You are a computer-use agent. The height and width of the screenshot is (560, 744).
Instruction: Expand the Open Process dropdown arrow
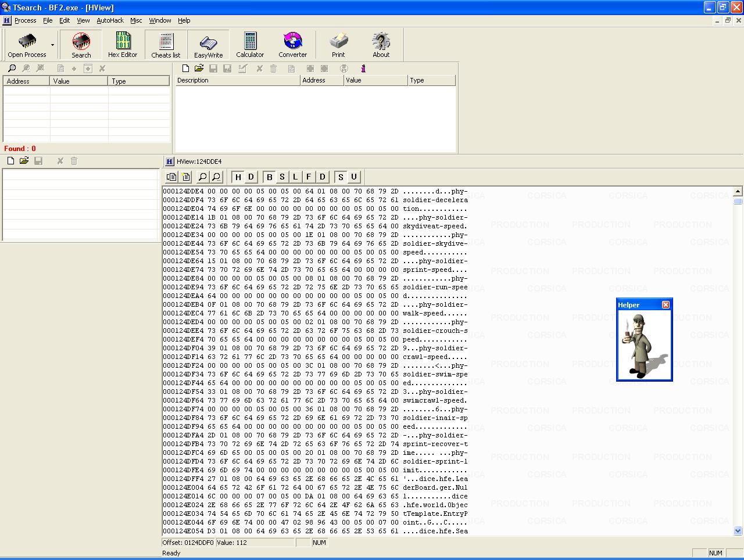(x=52, y=45)
